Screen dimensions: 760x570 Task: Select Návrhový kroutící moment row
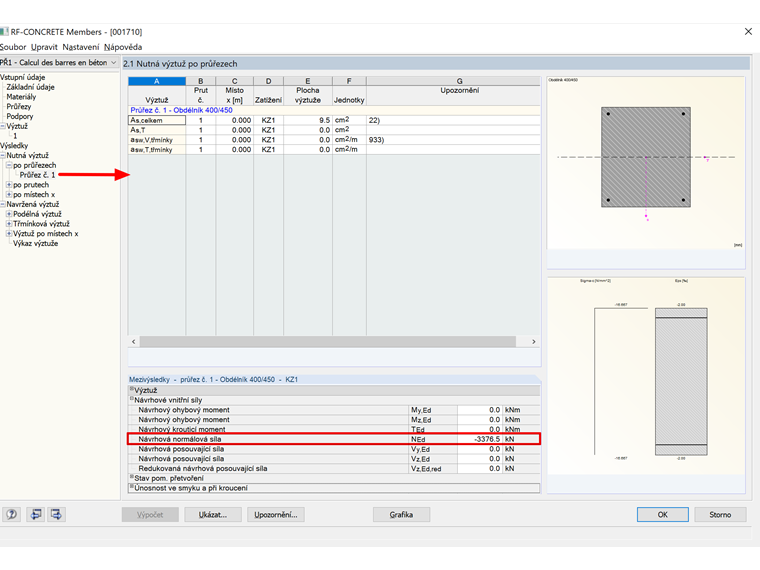[334, 429]
